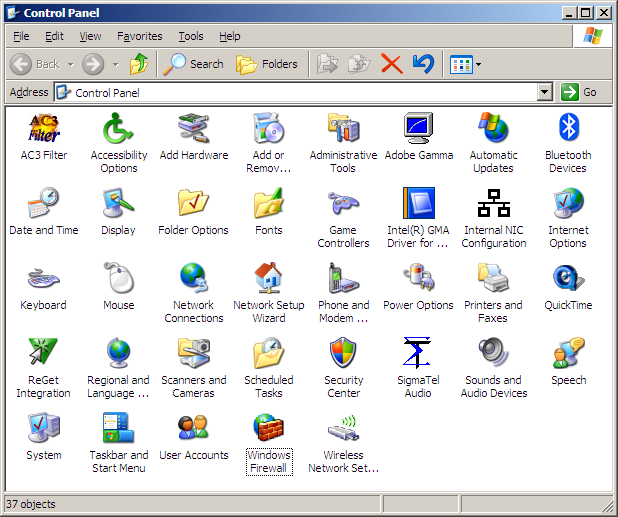
Task: Open Windows Firewall icon
Action: pyautogui.click(x=268, y=427)
